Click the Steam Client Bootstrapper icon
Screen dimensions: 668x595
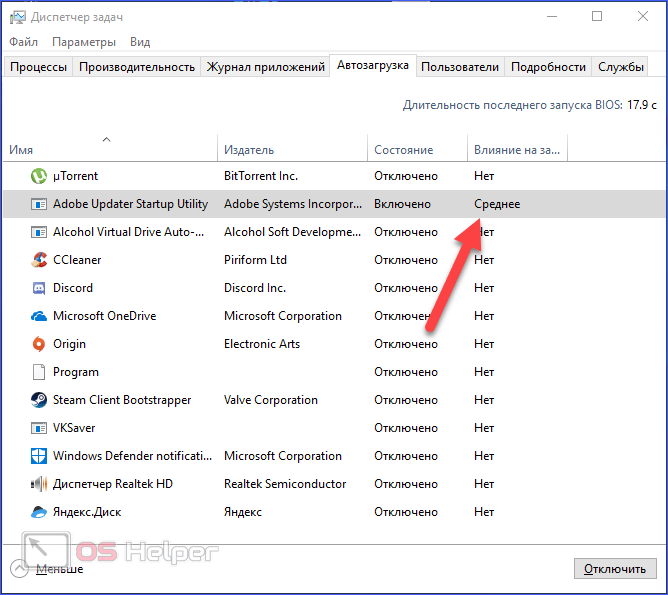(39, 400)
